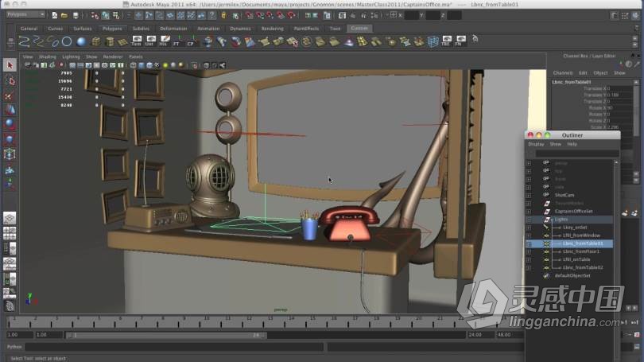
Task: Open the Curves shelf tab
Action: [x=55, y=29]
